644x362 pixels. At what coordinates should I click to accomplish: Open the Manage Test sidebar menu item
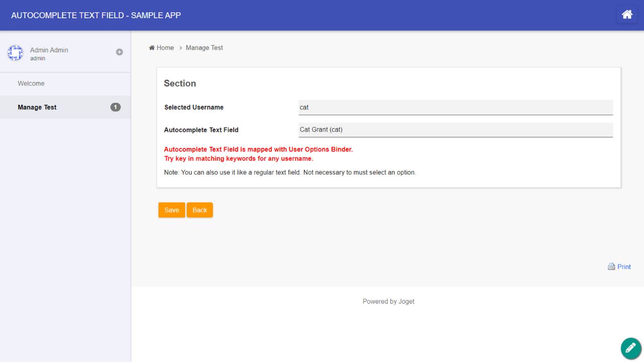coord(37,107)
